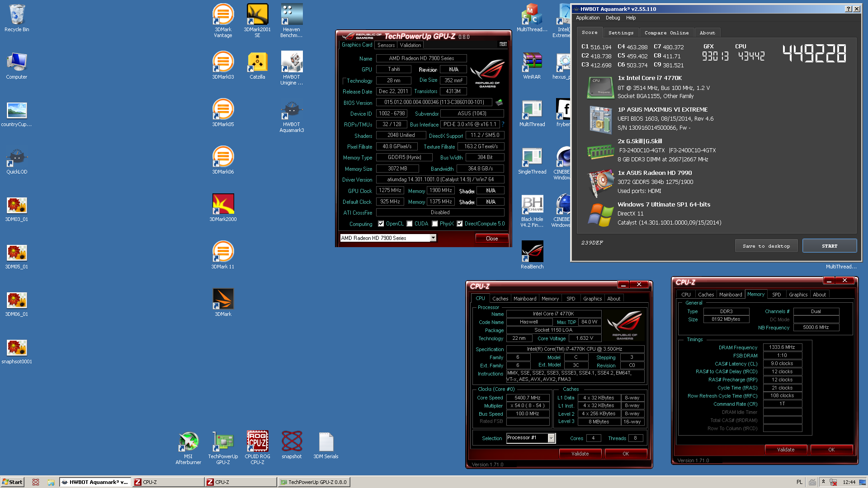
Task: Click Validate in the left CPU-Z window
Action: point(580,454)
